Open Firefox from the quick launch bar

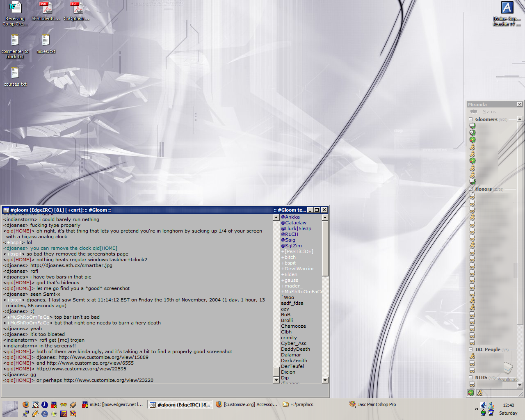point(26,405)
